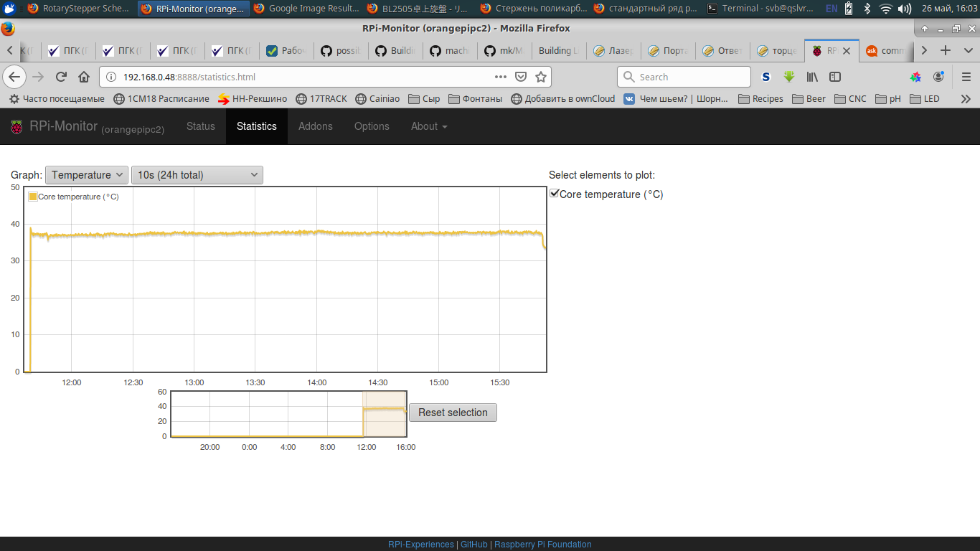The width and height of the screenshot is (980, 551).
Task: Open the page actions three-dot menu
Action: [501, 77]
